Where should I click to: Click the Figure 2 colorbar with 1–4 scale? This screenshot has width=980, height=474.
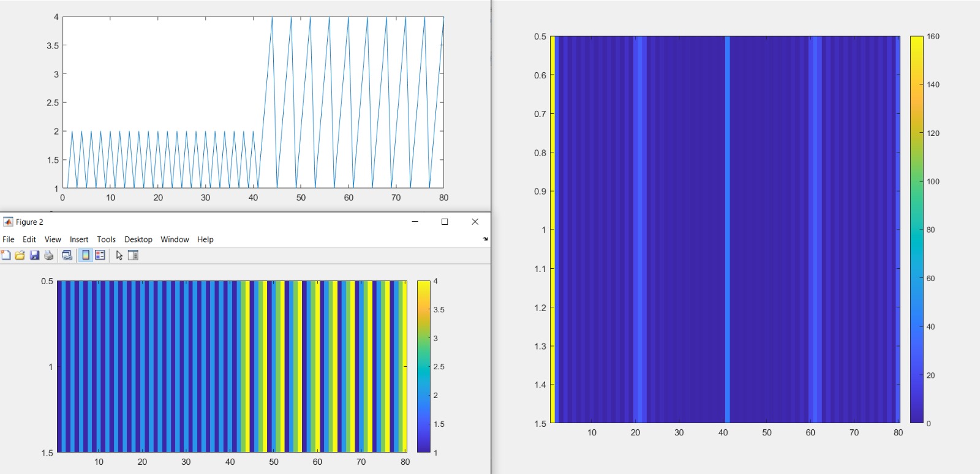(x=424, y=366)
